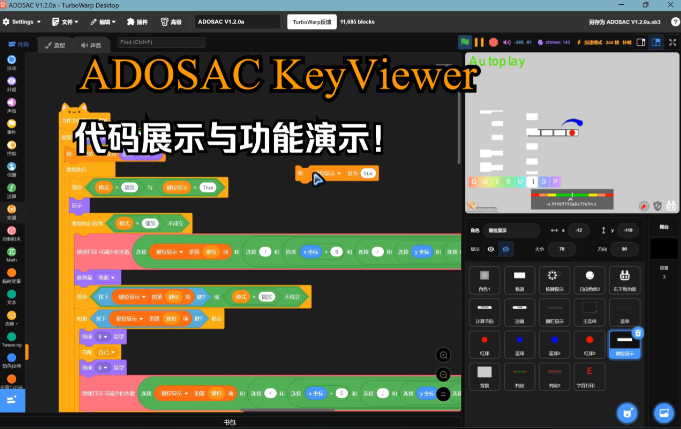
Task: Expand the 文件 (File) dropdown menu
Action: [68, 20]
